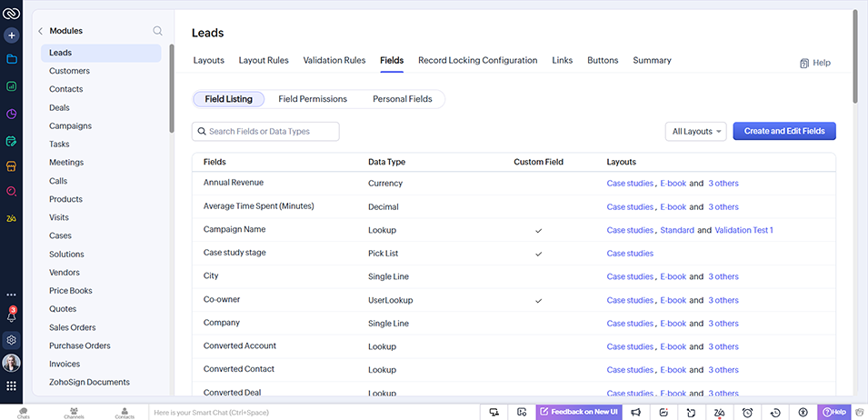Image resolution: width=868 pixels, height=420 pixels.
Task: Switch to the Personal Fields view
Action: tap(402, 99)
